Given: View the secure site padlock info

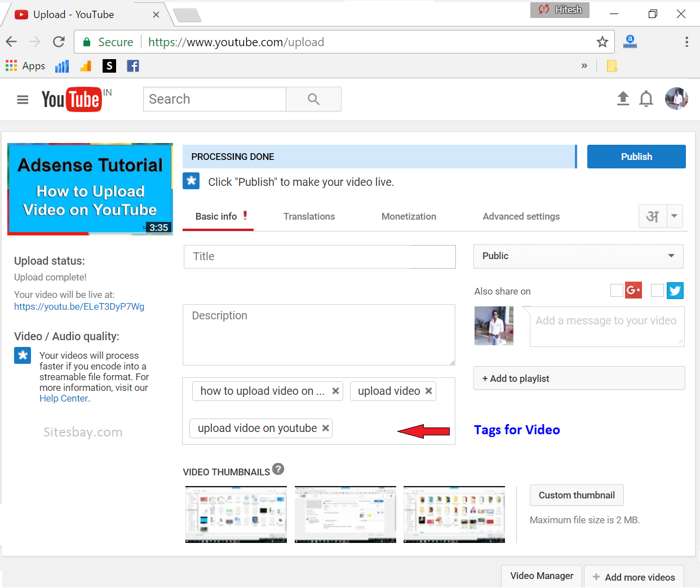Looking at the screenshot, I should point(86,42).
